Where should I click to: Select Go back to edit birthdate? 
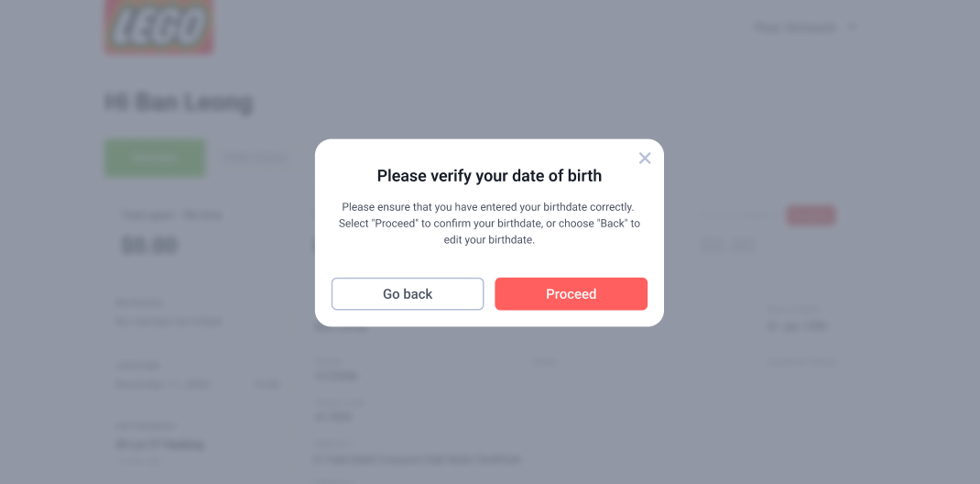[408, 294]
